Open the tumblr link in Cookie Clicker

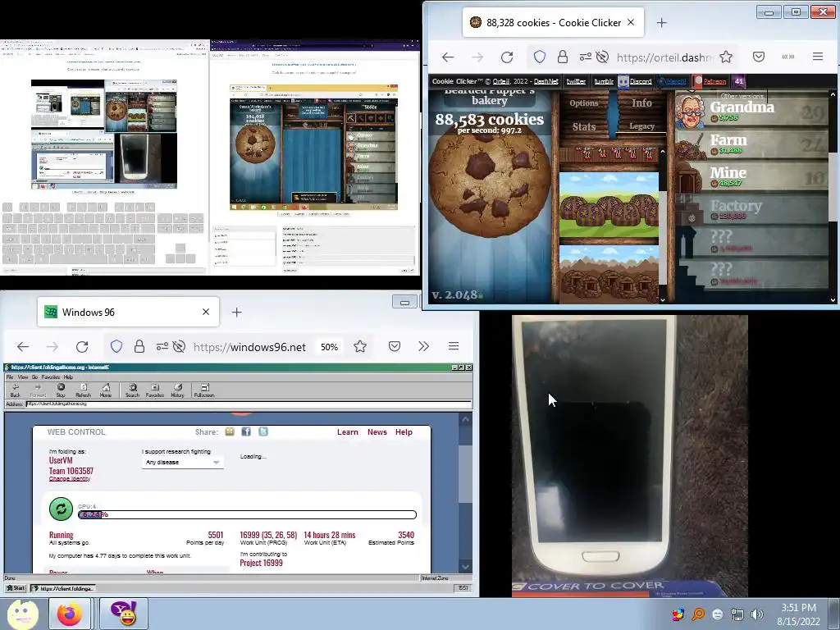point(604,81)
